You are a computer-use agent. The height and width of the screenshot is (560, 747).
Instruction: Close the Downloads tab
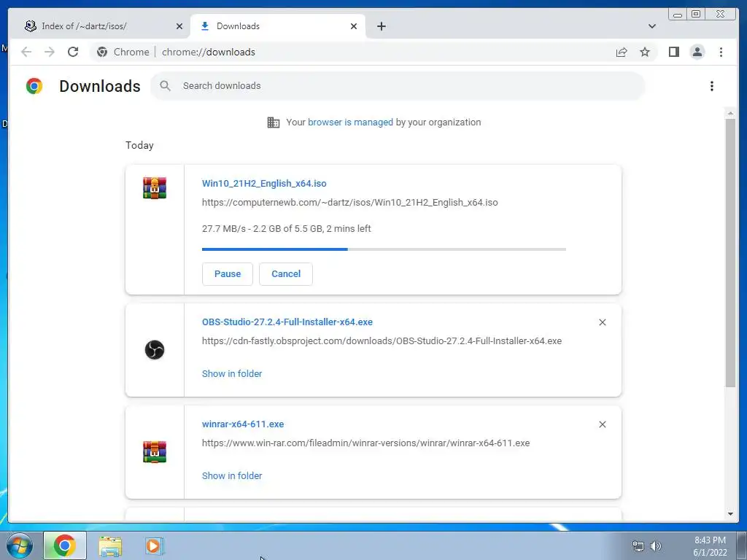354,26
